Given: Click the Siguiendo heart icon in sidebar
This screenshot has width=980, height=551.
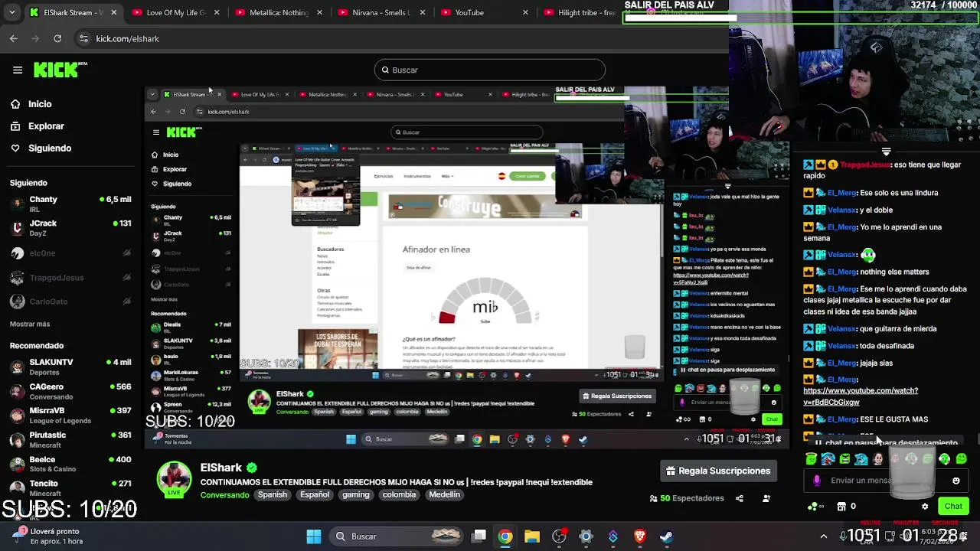Looking at the screenshot, I should (x=15, y=148).
